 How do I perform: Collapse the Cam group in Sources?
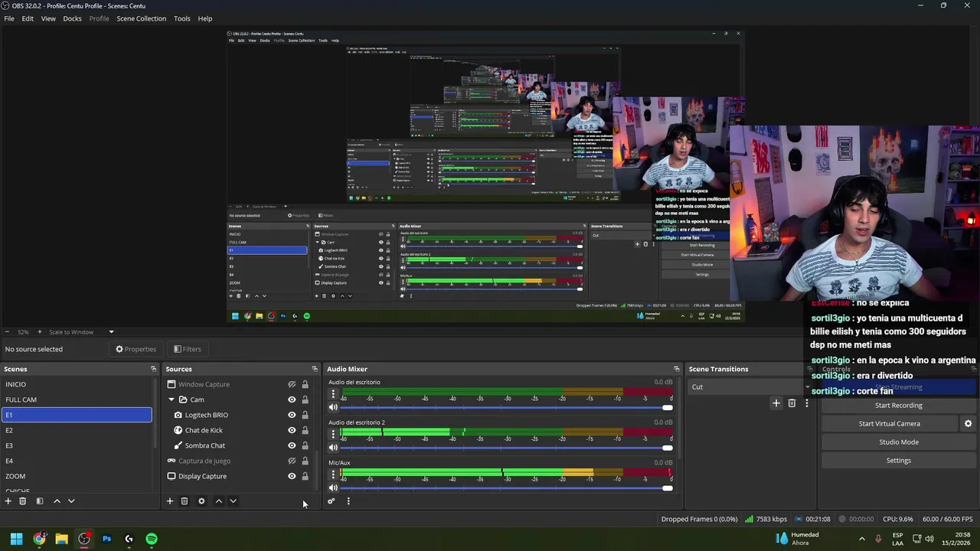point(171,399)
